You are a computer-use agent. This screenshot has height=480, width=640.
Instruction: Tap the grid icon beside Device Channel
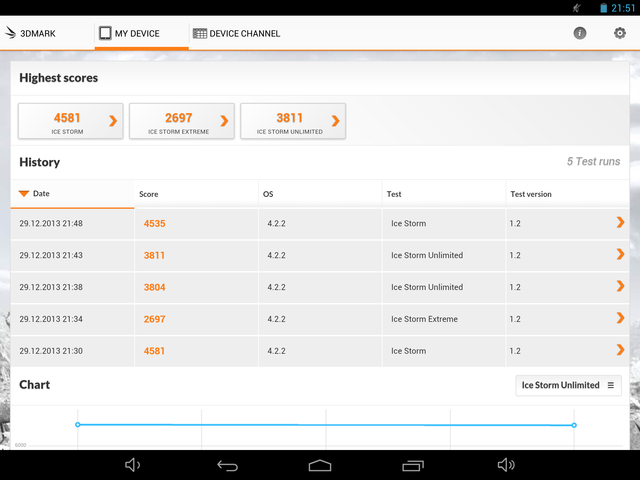200,33
